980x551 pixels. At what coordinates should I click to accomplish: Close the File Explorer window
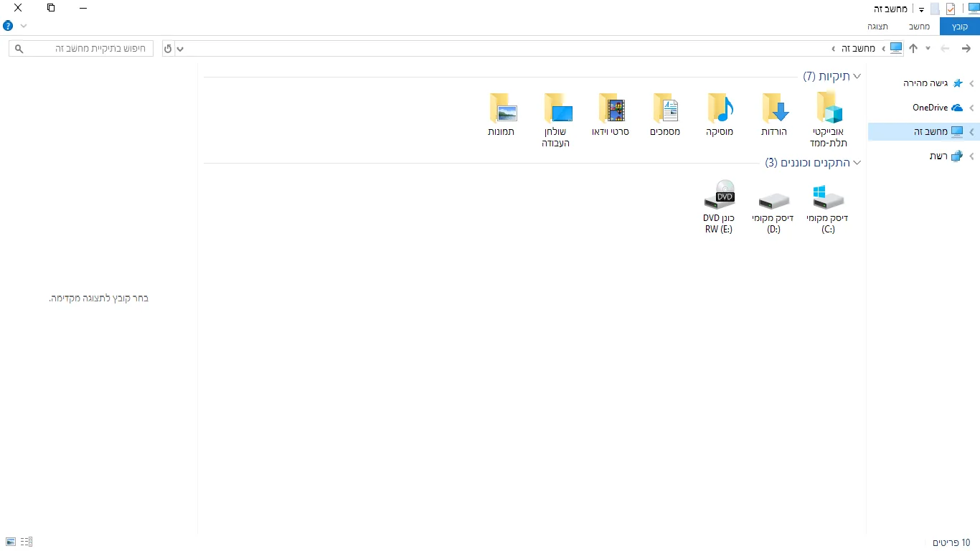pos(17,8)
